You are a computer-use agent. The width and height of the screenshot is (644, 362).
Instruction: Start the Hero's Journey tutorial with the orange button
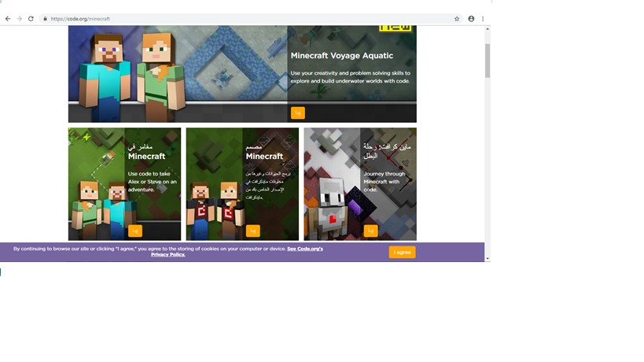point(370,231)
